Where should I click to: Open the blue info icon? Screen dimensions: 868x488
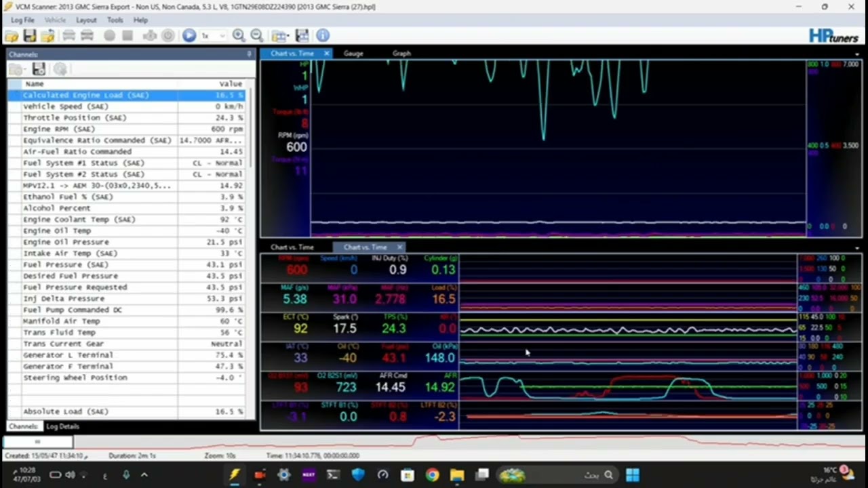[323, 35]
